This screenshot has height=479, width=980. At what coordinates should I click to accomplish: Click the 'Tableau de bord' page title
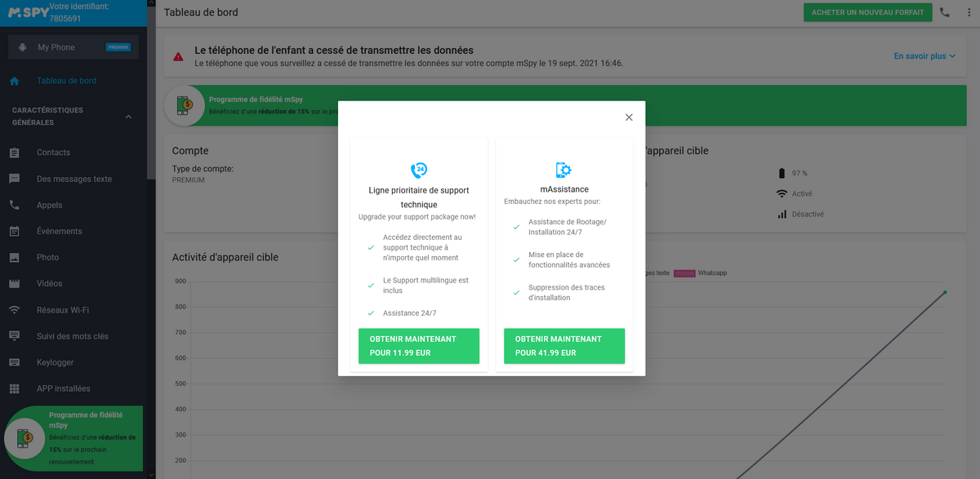[x=201, y=12]
